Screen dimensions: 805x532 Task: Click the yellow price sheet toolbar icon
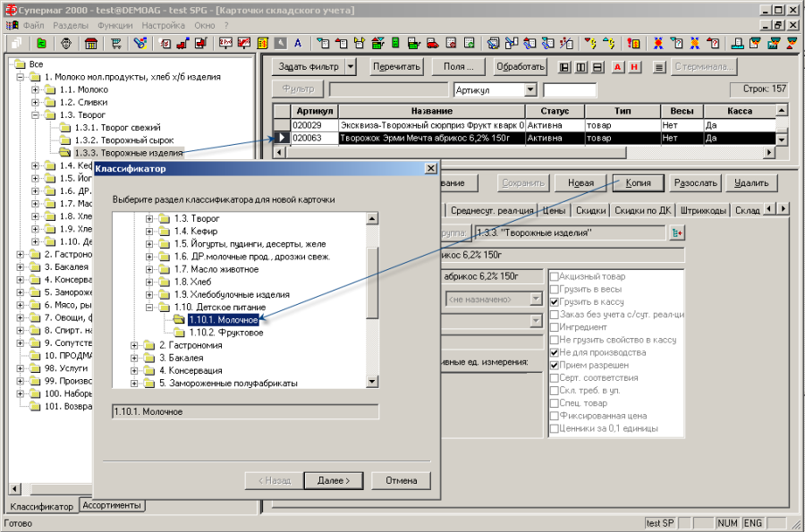(262, 44)
